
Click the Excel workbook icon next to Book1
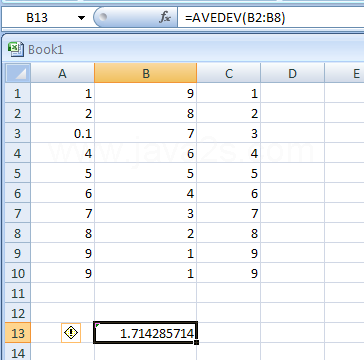[16, 49]
